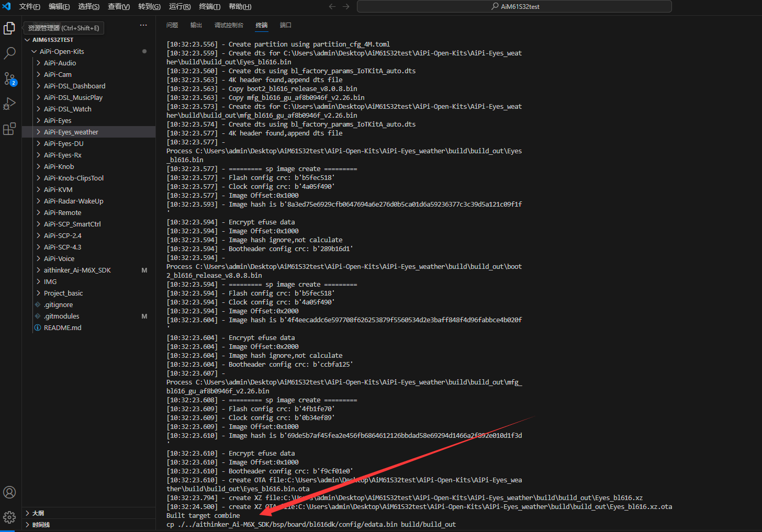Select the AiPi-KVM folder
Viewport: 762px width, 532px height.
point(88,189)
